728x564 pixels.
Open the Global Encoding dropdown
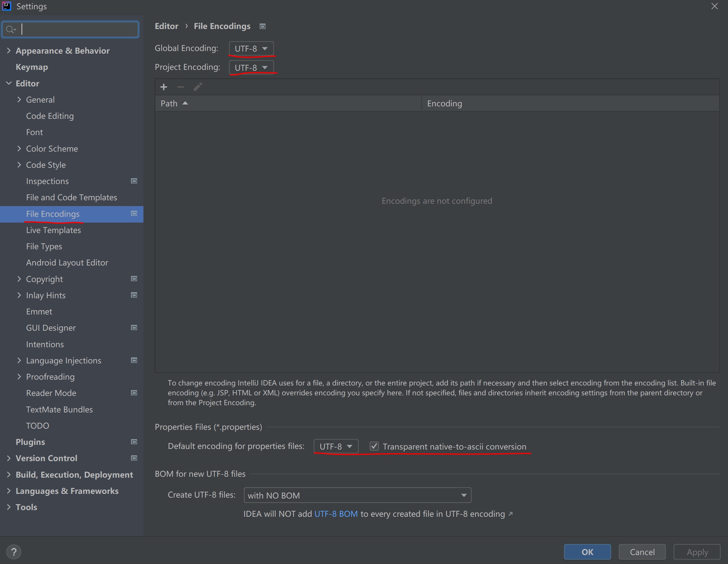click(251, 49)
